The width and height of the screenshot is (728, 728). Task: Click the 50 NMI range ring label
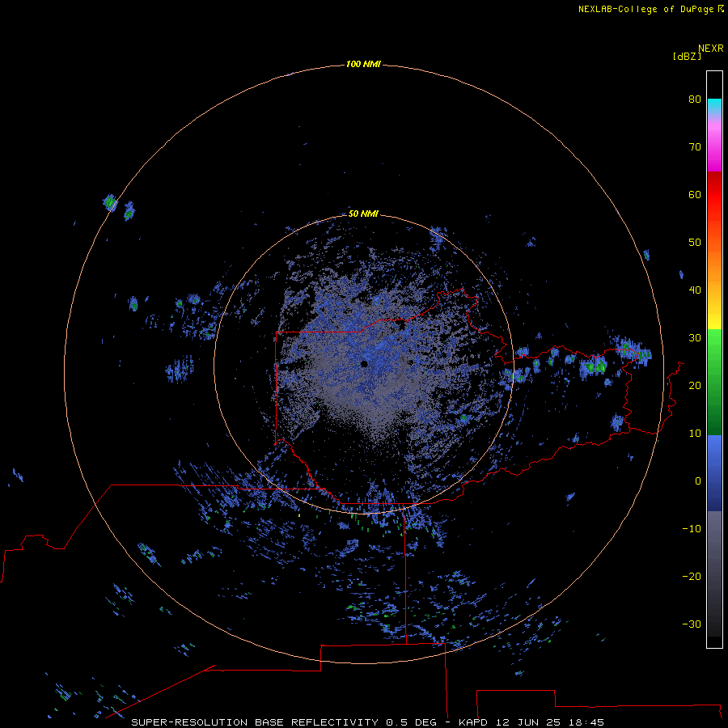click(363, 214)
